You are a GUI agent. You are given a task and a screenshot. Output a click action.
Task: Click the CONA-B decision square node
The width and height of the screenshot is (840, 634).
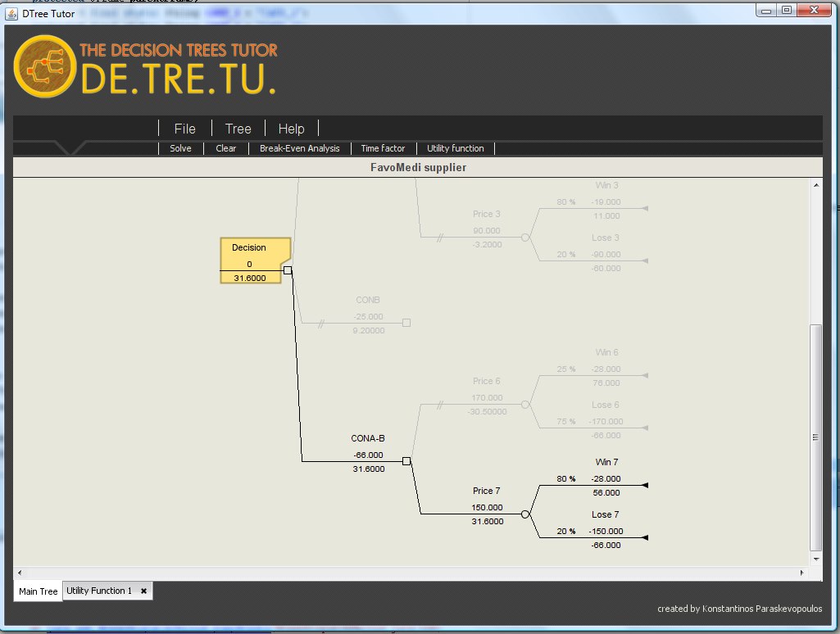pyautogui.click(x=406, y=461)
